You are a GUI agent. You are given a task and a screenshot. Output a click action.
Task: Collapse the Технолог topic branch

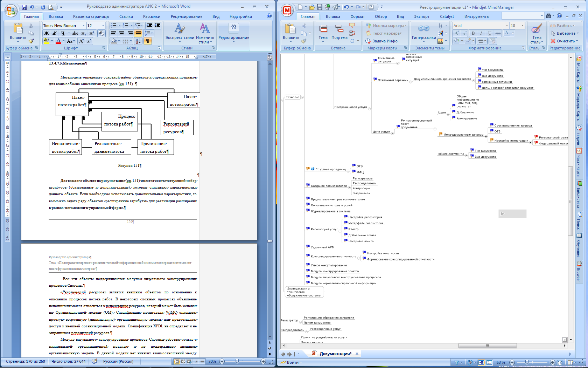tap(302, 97)
